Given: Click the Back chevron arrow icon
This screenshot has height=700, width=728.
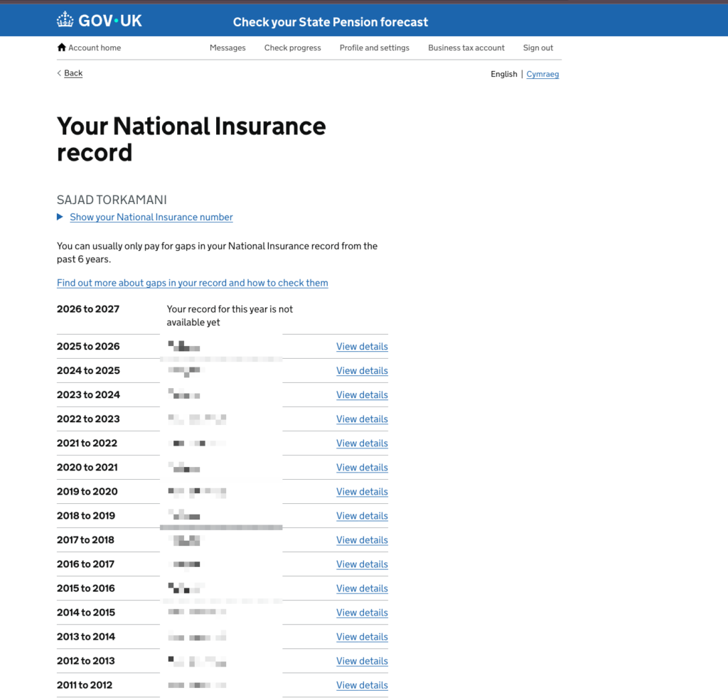Looking at the screenshot, I should pyautogui.click(x=59, y=73).
